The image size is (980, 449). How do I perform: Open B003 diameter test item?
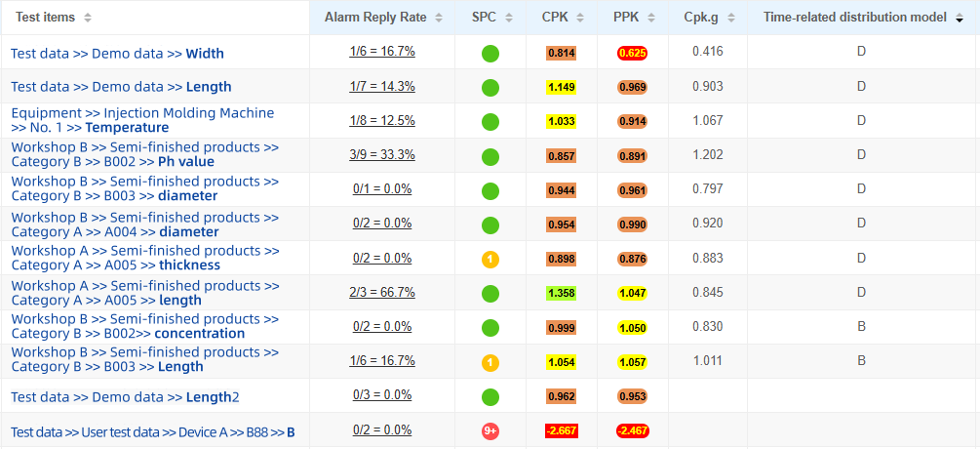point(145,188)
